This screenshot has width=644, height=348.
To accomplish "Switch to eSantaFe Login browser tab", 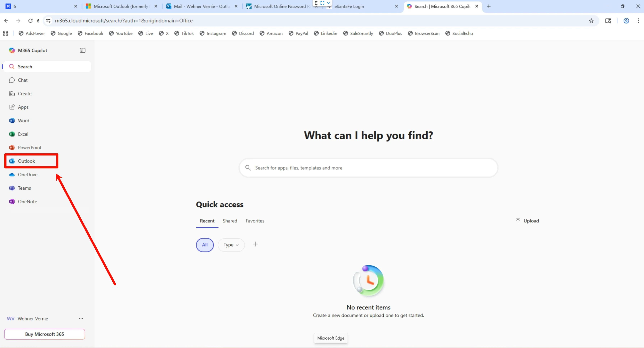I will 349,6.
